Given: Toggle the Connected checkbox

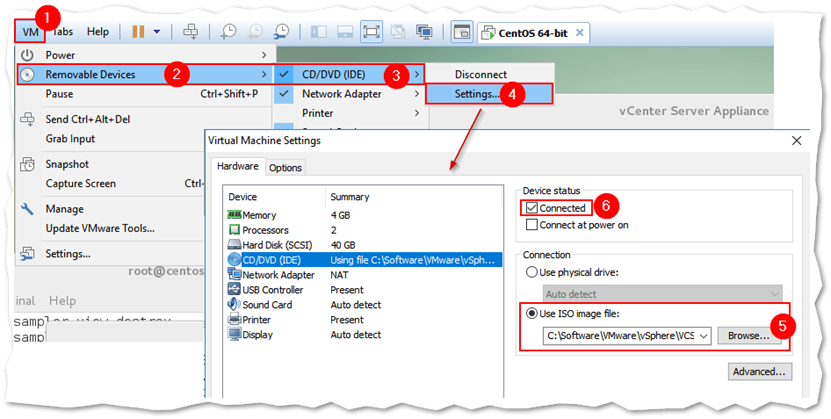Looking at the screenshot, I should (x=532, y=208).
